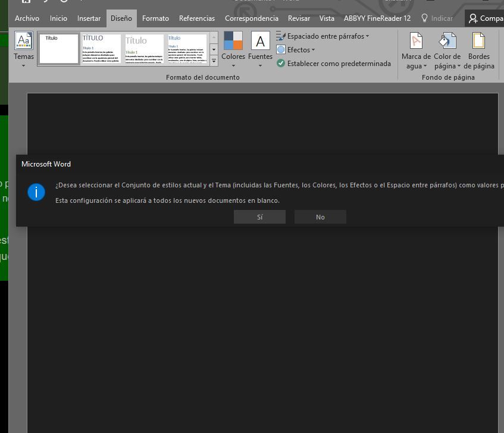Expand the Fuentes dropdown arrow
Screen dimensions: 504x433
[x=260, y=65]
